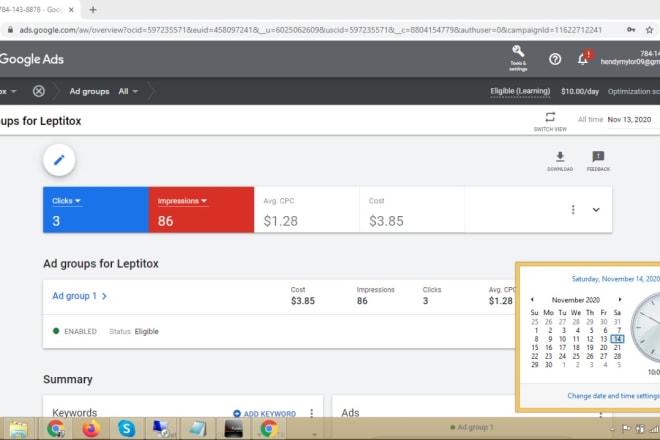Select the Cost scorecard tile

412,210
